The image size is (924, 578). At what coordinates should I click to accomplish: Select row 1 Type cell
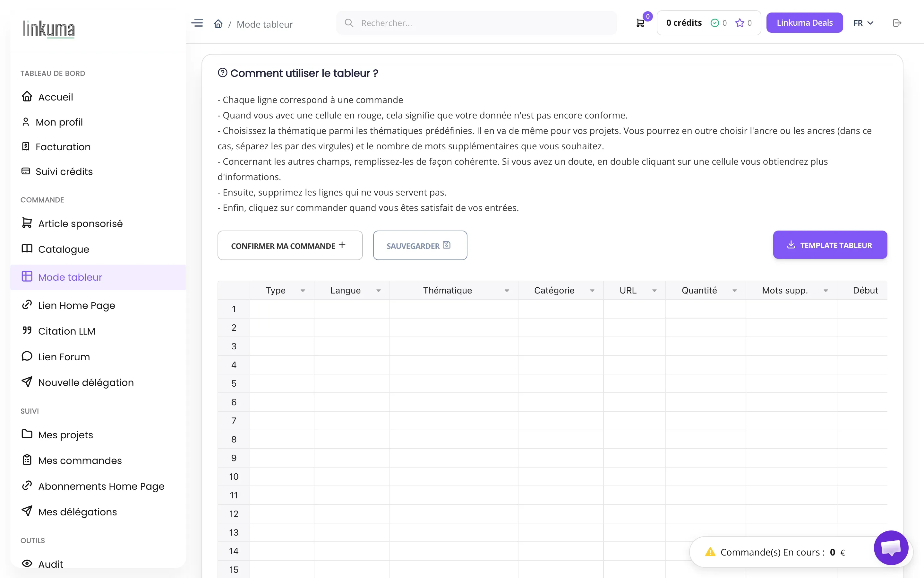282,309
